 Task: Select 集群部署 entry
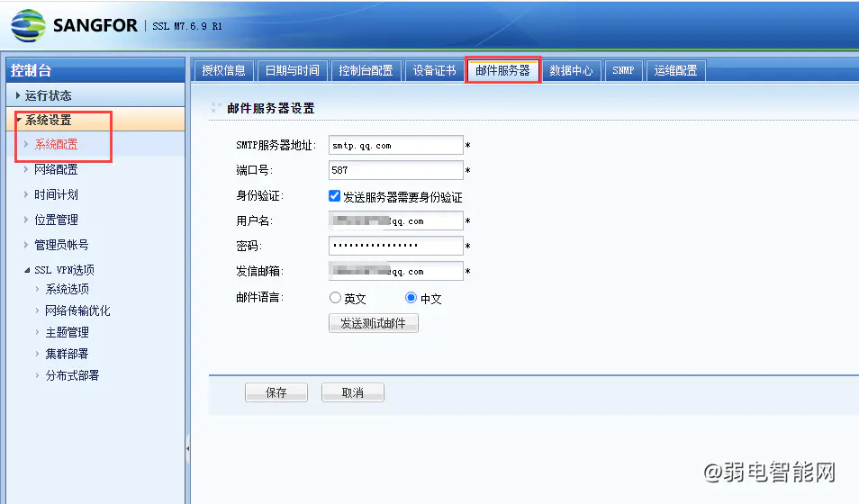67,354
